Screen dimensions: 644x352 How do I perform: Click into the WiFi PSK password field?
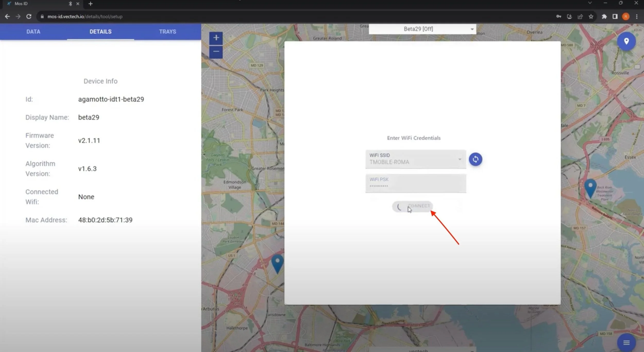(x=416, y=183)
